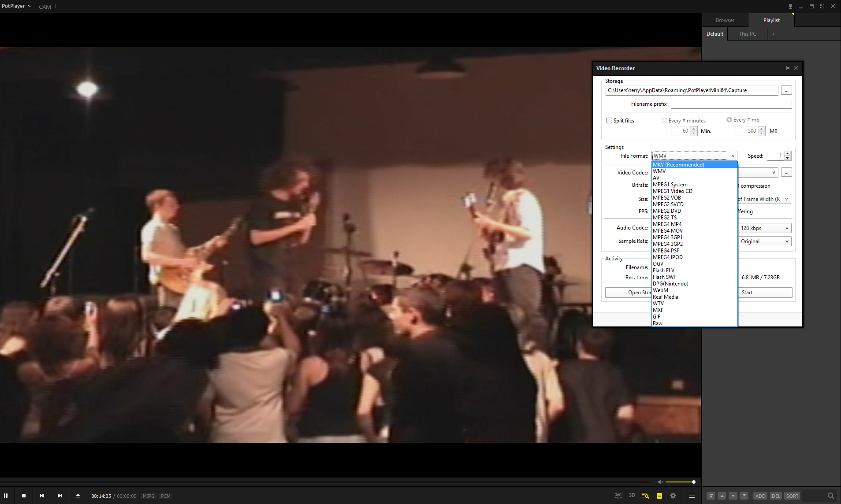The height and width of the screenshot is (504, 841).
Task: Select the Every # minutes option
Action: pyautogui.click(x=664, y=120)
